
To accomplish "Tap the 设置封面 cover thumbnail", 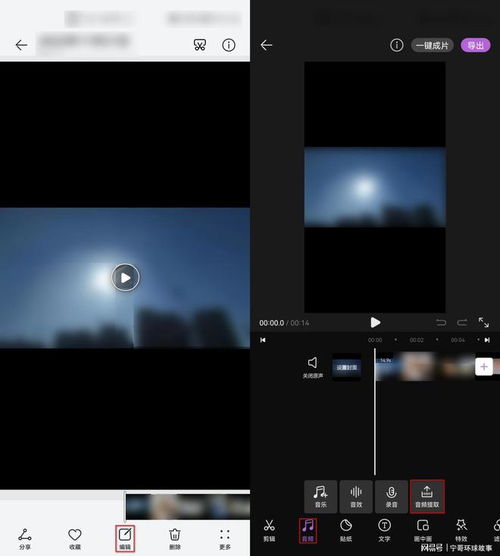I will click(347, 367).
